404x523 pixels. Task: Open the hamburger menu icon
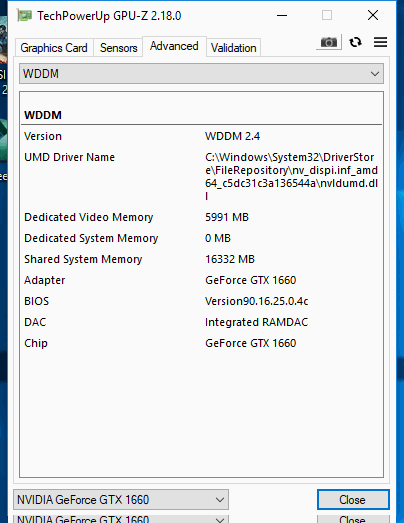[380, 42]
